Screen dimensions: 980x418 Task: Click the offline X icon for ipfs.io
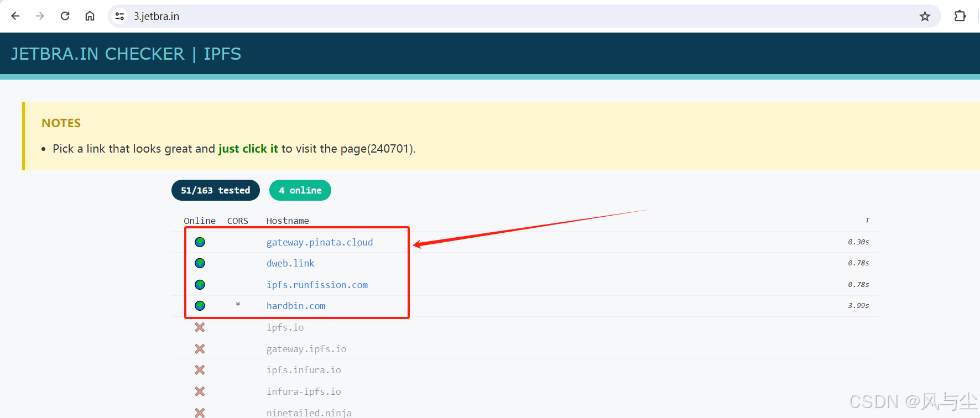pyautogui.click(x=200, y=327)
